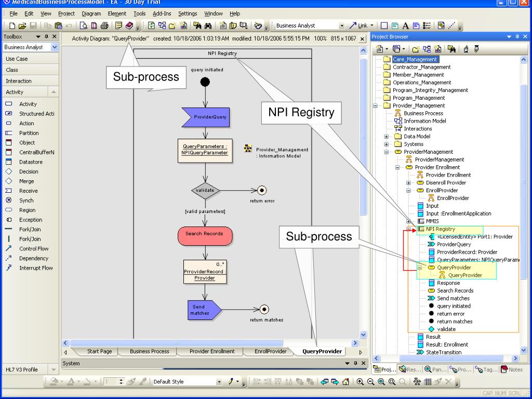Expand the HL7 V3 Profile section
Image resolution: width=532 pixels, height=399 pixels.
click(54, 369)
